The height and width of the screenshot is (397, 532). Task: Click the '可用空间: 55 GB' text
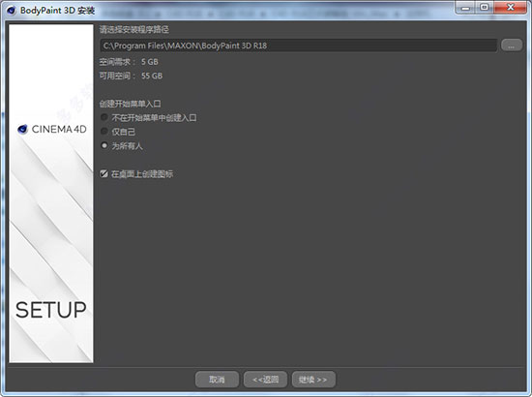pos(131,76)
